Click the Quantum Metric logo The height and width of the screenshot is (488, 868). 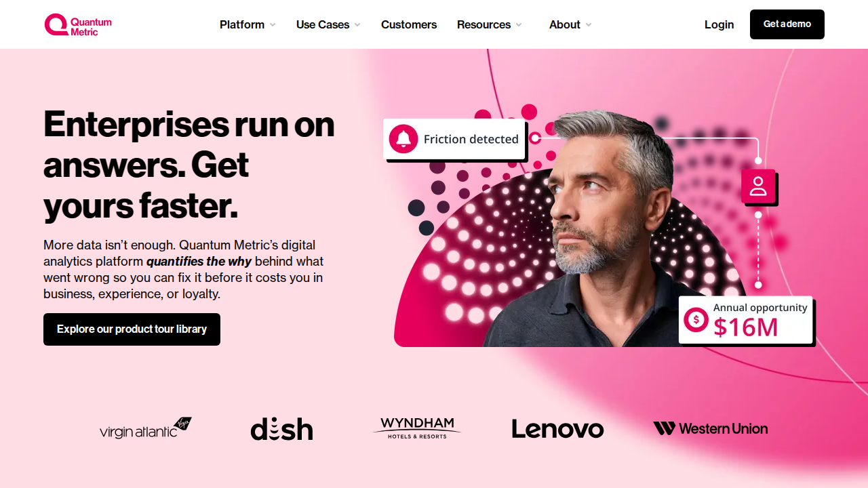pyautogui.click(x=78, y=25)
